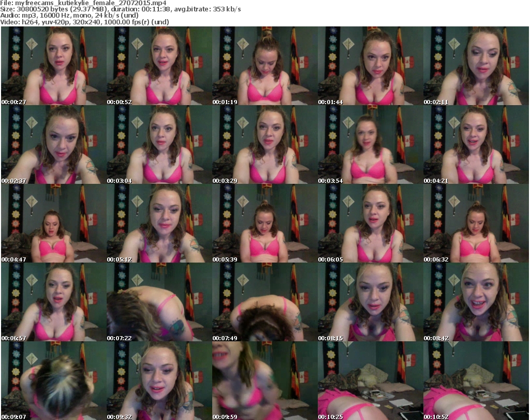
Task: Pick the 00:07:22 frame
Action: 159,302
